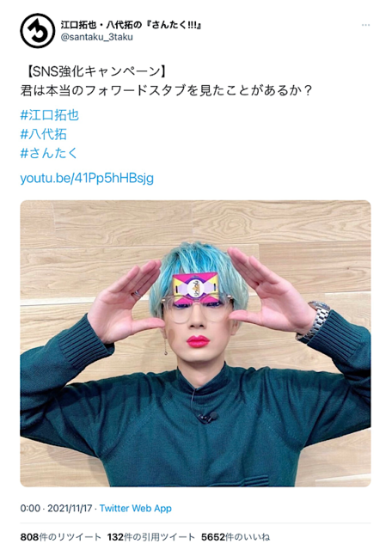Screen dimensions: 392x550
Task: Open the tweet's more options ellipsis menu
Action: (365, 25)
